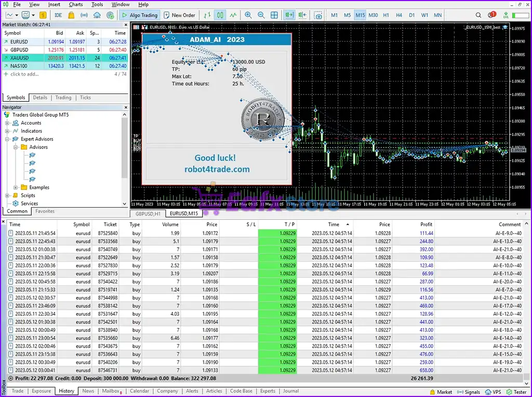Open the Market shopping bag toolbar icon
Viewport: 532px width, 397px height.
tap(71, 15)
